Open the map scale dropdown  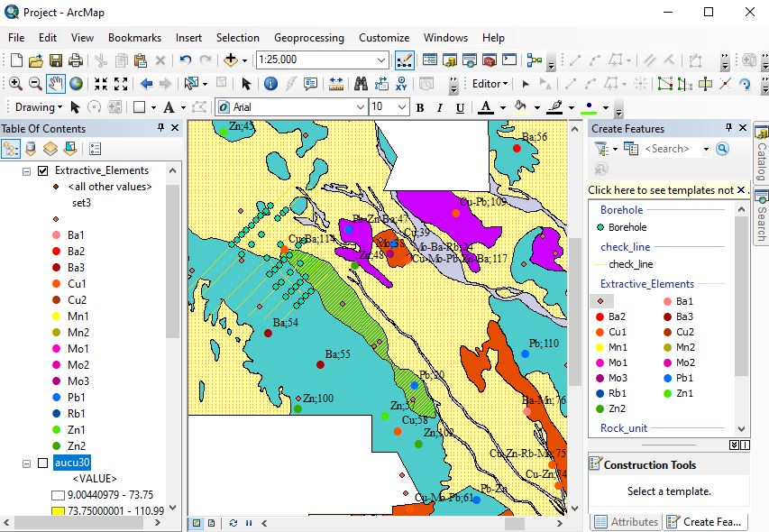pos(381,60)
